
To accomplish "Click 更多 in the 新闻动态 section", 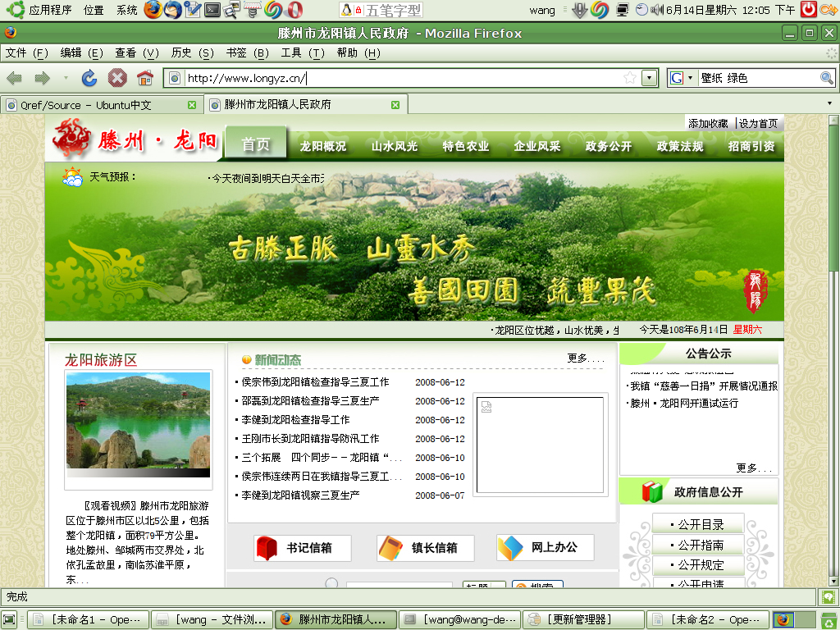I will pyautogui.click(x=586, y=358).
